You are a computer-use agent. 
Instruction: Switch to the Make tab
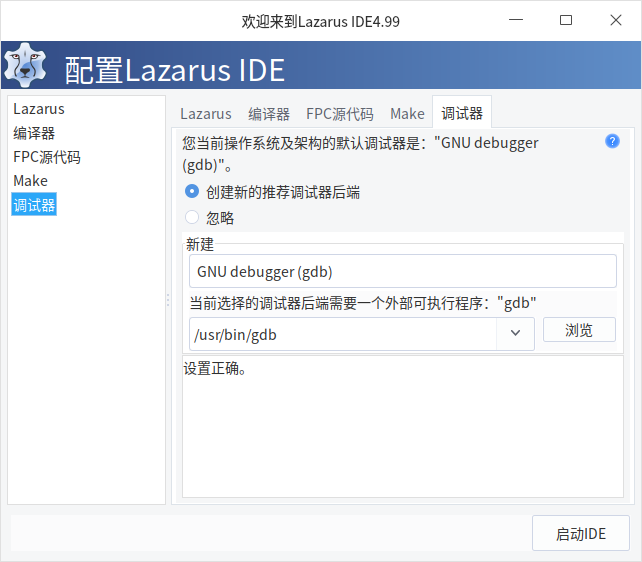point(407,114)
